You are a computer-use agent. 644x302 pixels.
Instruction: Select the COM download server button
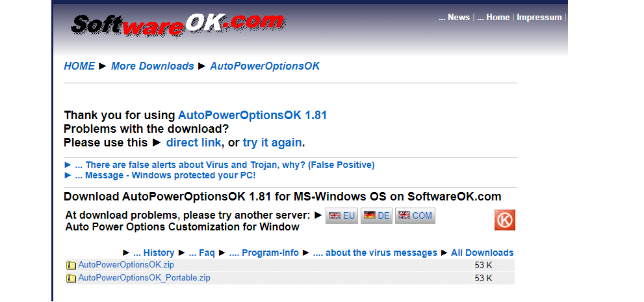415,216
